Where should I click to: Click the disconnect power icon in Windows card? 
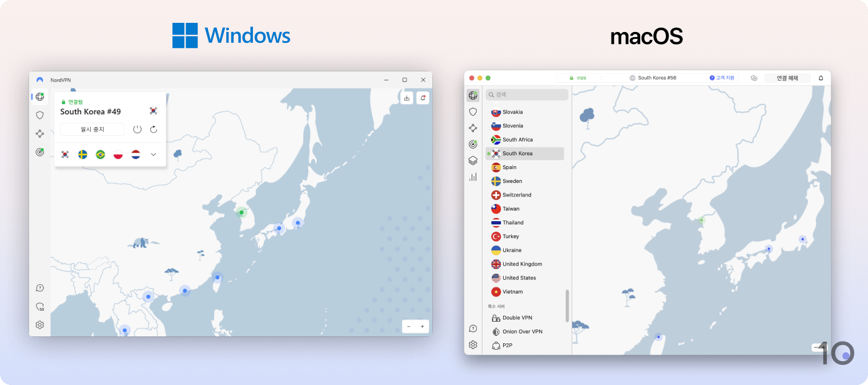[x=137, y=129]
